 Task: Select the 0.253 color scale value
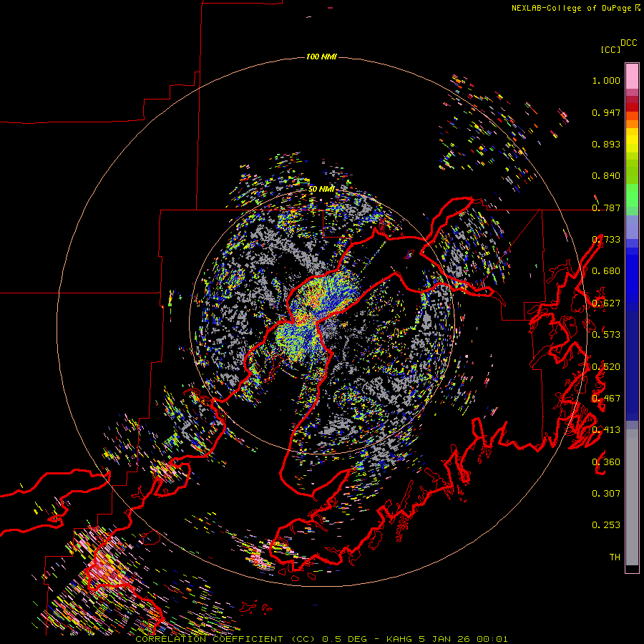(x=606, y=525)
